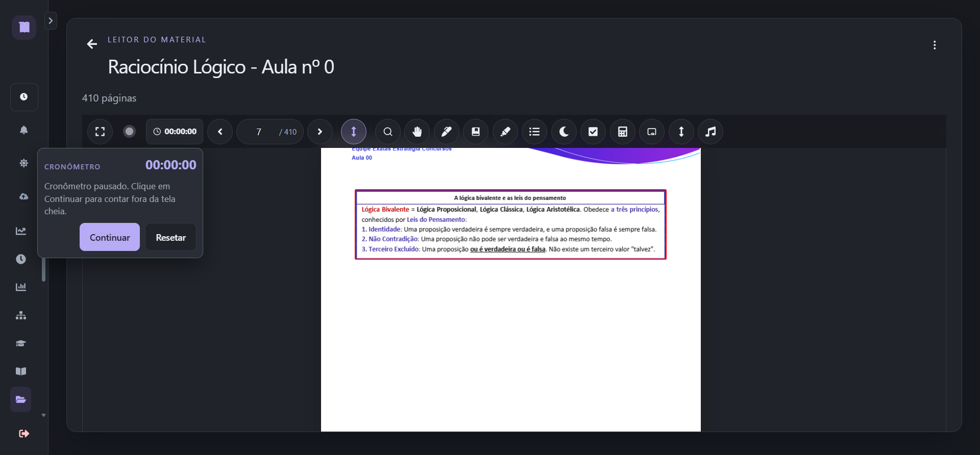The width and height of the screenshot is (980, 455).
Task: Click the '410 páginas' page count text
Action: [x=109, y=98]
